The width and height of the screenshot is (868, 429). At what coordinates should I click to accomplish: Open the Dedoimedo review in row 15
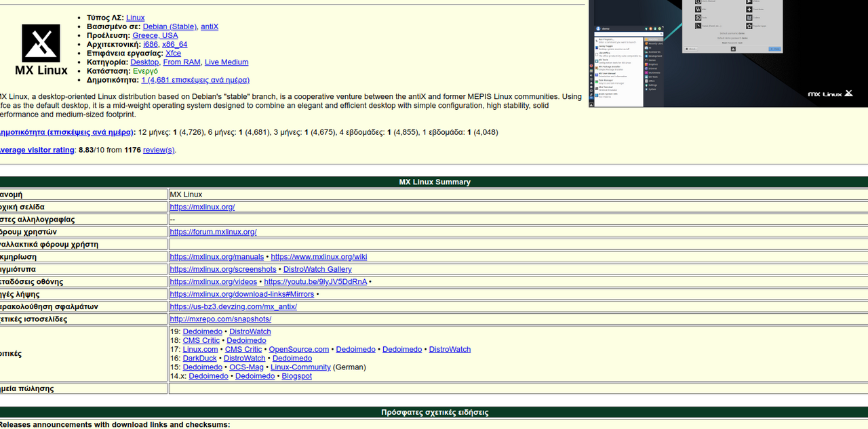tap(202, 367)
